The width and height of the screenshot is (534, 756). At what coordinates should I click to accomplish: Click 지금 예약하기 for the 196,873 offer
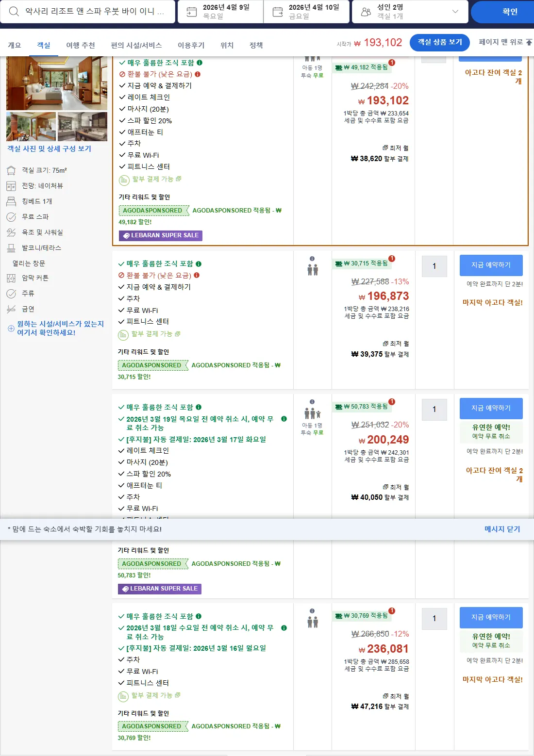click(491, 265)
